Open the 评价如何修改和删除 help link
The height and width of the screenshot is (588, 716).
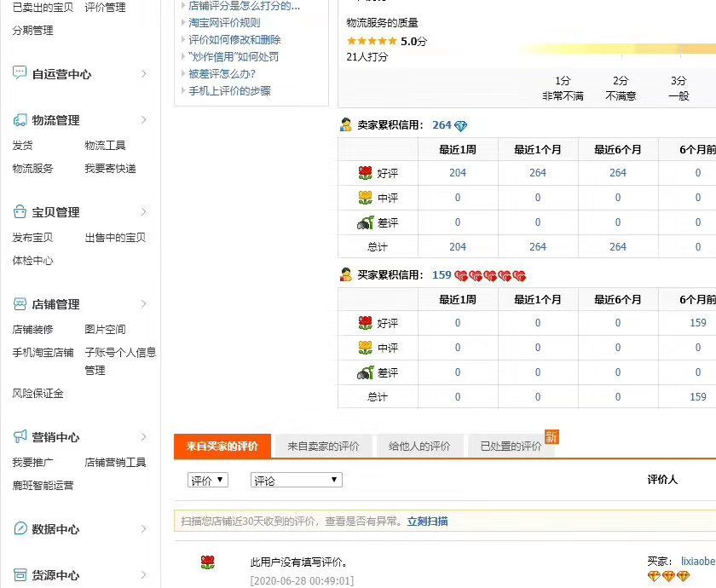tap(234, 40)
